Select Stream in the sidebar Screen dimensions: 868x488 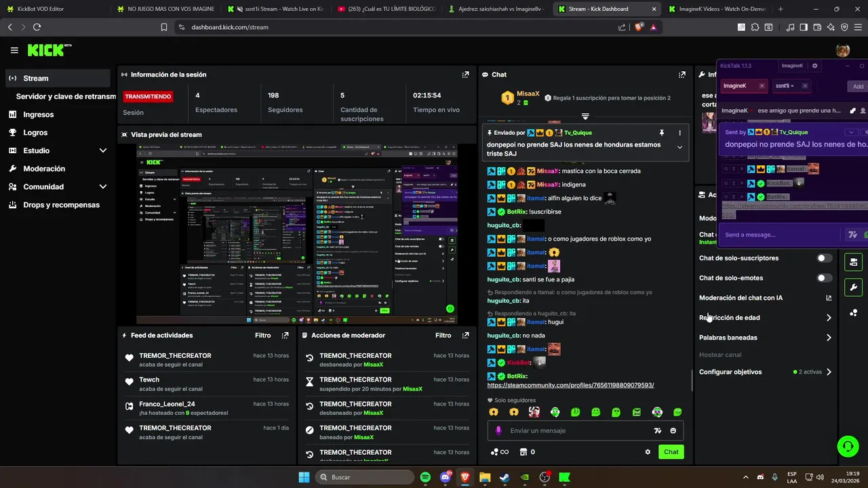[x=58, y=78]
